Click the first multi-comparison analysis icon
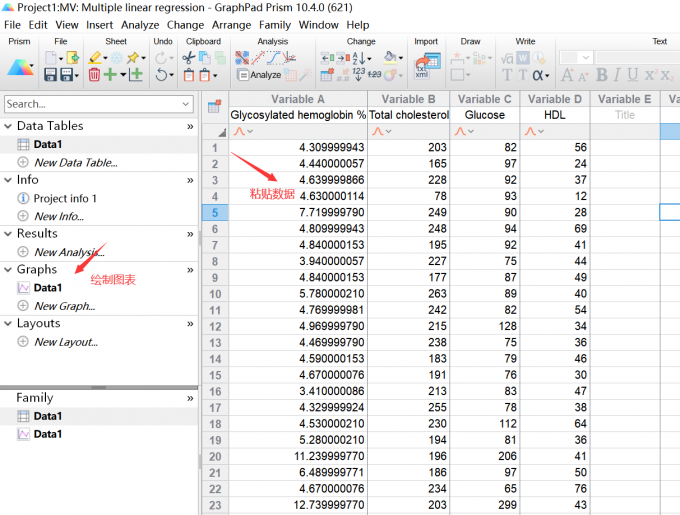Viewport: 680px width, 515px height. pos(242,58)
